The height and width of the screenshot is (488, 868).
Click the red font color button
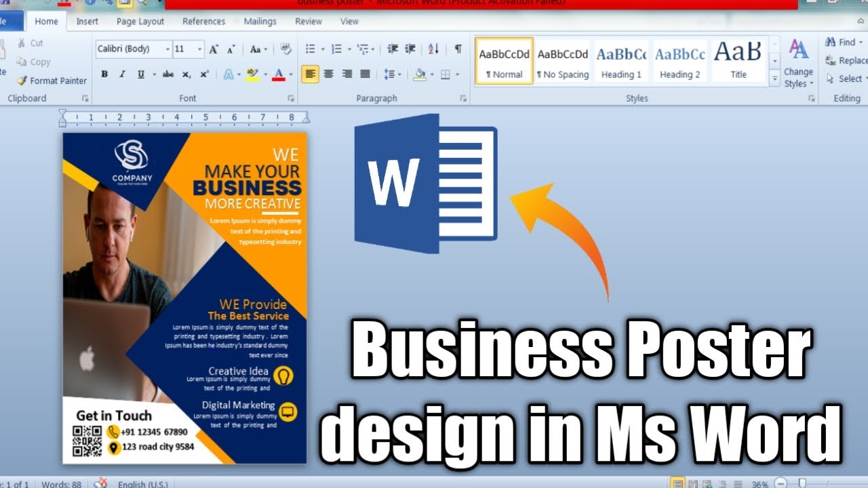[277, 74]
